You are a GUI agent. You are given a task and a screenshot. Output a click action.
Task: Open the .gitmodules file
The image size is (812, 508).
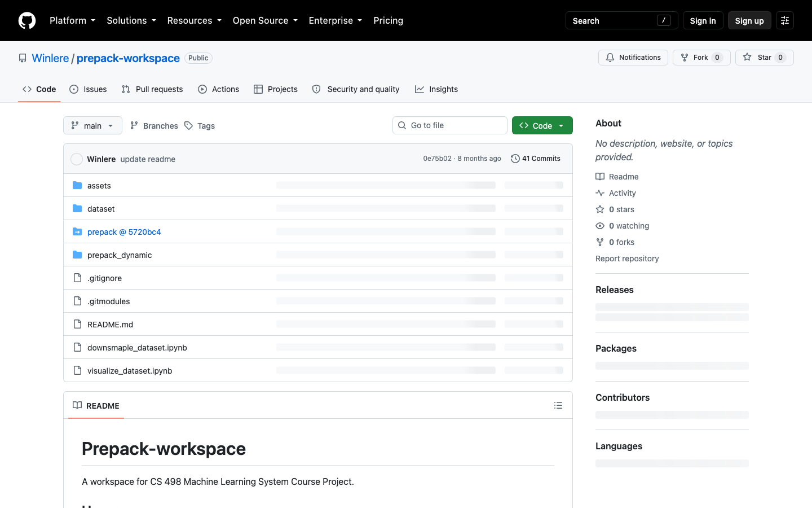point(108,301)
